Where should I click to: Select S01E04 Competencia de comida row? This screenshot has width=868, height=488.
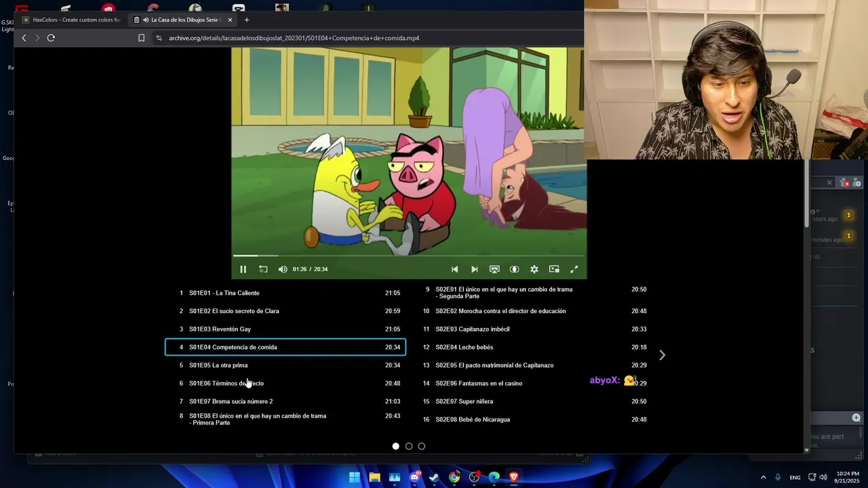click(285, 347)
